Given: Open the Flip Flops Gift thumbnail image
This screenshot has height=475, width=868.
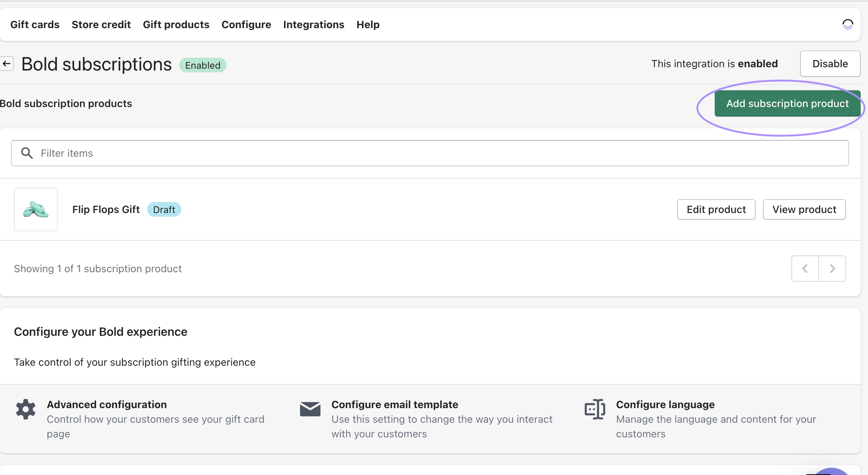Looking at the screenshot, I should 36,209.
